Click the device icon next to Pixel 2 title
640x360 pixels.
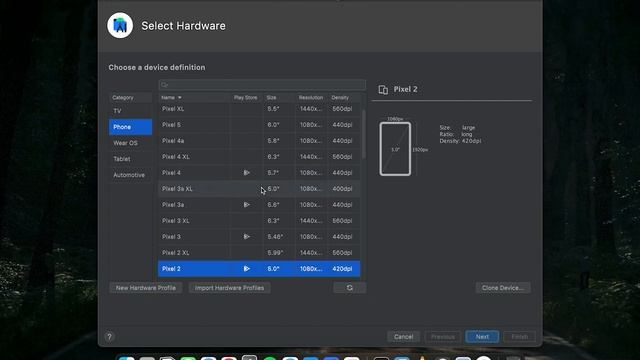[383, 89]
